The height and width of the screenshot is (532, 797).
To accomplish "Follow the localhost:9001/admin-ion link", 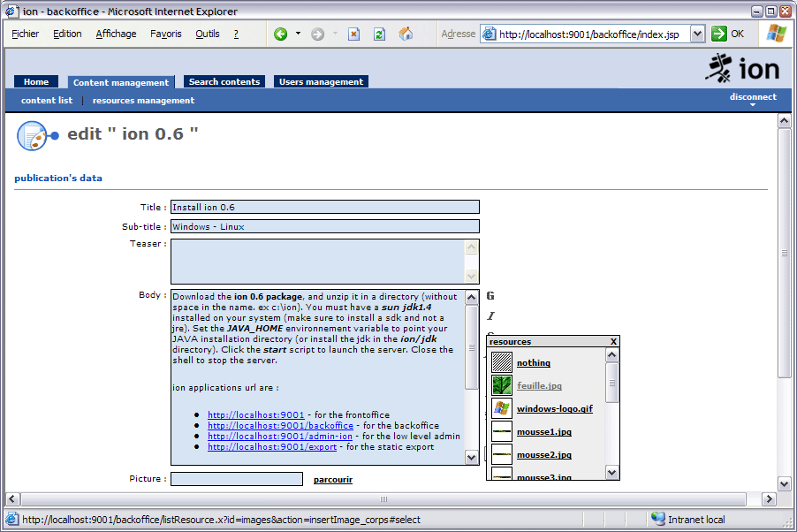I will tap(279, 437).
